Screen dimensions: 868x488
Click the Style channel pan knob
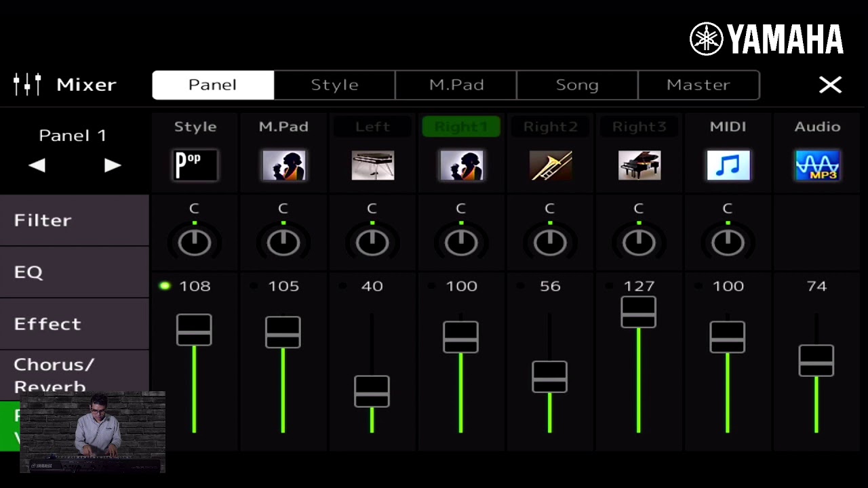click(x=195, y=242)
